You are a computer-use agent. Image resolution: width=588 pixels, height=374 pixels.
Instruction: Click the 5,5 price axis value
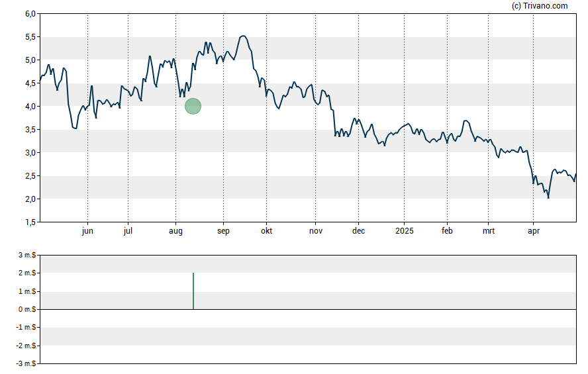[x=30, y=37]
